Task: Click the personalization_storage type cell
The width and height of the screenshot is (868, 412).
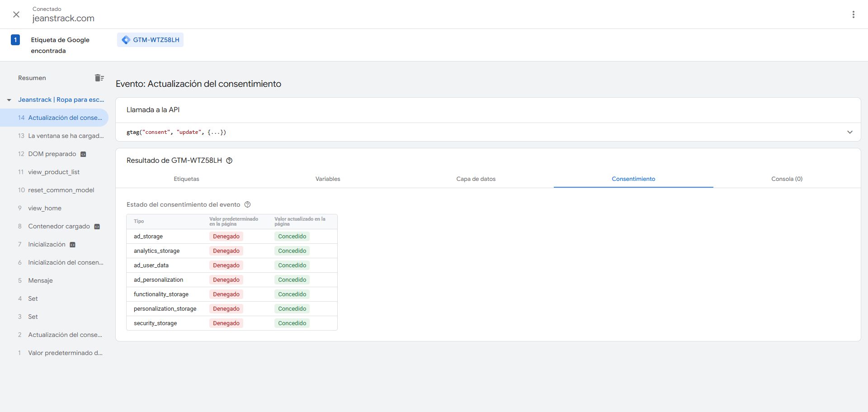Action: click(x=165, y=309)
